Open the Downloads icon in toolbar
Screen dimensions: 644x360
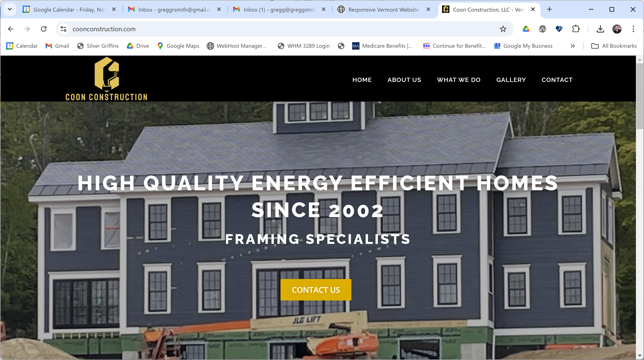[600, 29]
